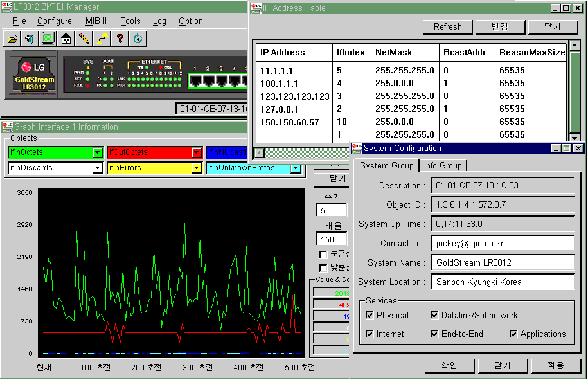Click Ethernet port 3 on router panel

[x=221, y=80]
